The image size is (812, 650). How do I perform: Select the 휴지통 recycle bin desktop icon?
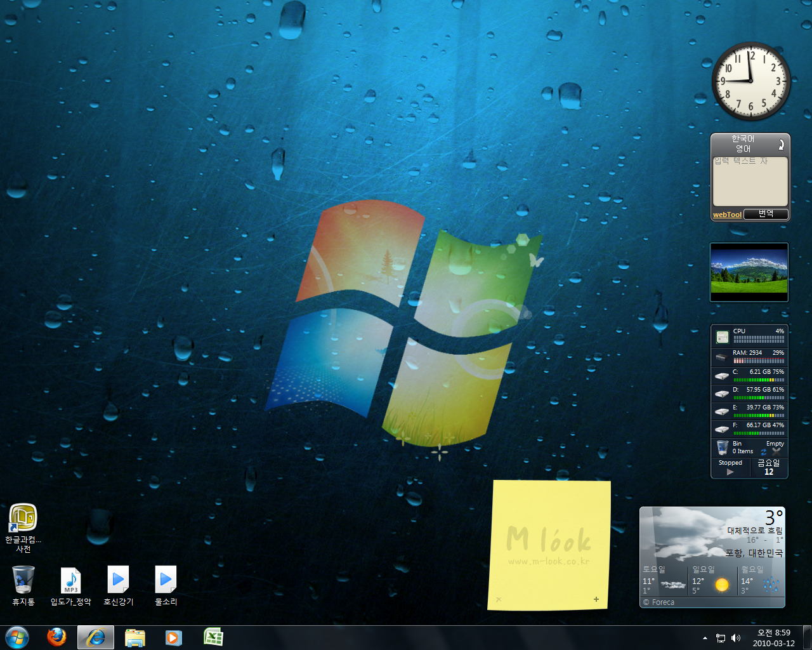click(23, 585)
